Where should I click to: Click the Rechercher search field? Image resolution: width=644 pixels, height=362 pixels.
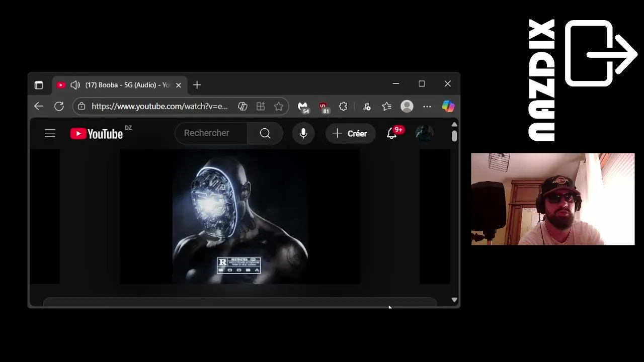point(211,133)
